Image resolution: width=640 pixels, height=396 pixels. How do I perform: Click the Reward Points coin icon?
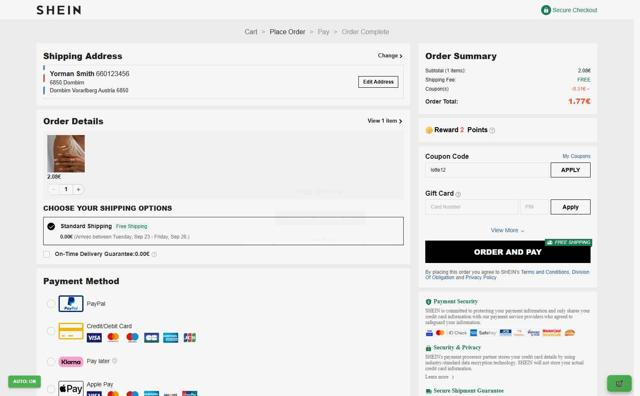(429, 130)
